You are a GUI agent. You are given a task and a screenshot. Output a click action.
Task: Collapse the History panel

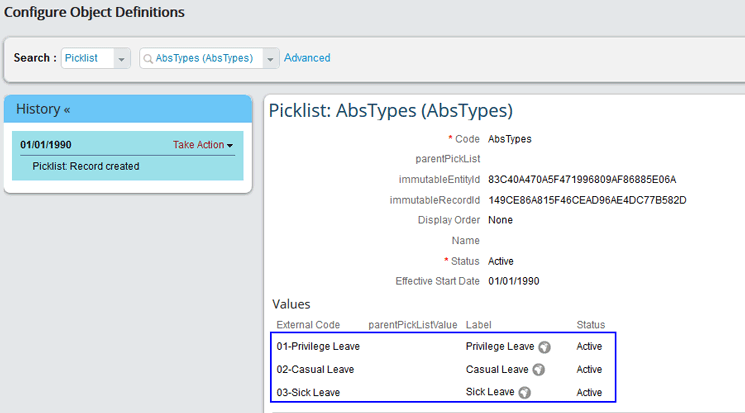click(x=66, y=109)
